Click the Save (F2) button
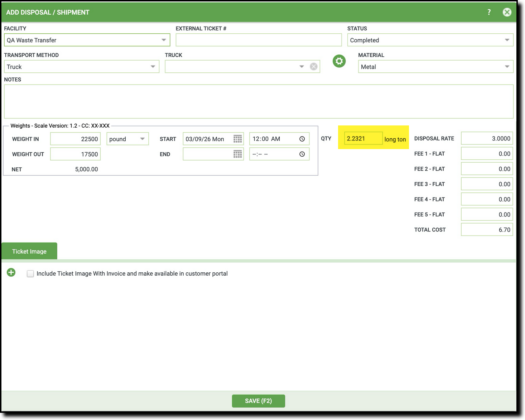This screenshot has width=525, height=420. click(259, 401)
